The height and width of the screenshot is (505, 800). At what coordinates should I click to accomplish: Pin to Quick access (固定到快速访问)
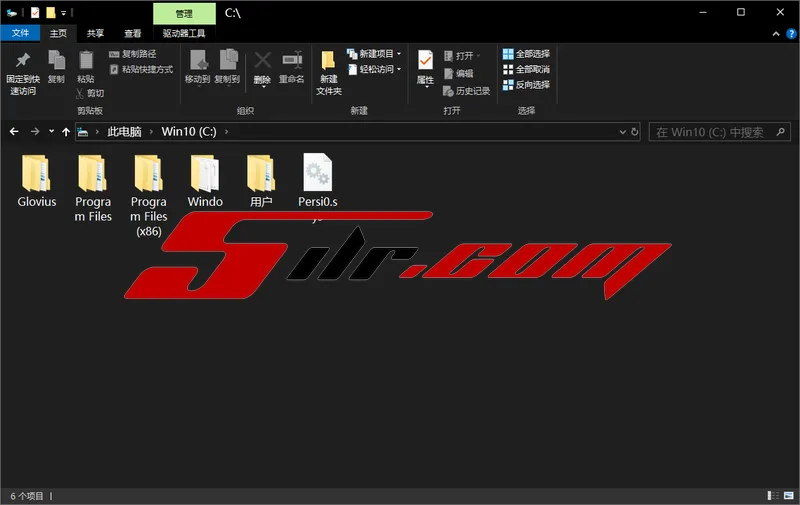point(23,74)
